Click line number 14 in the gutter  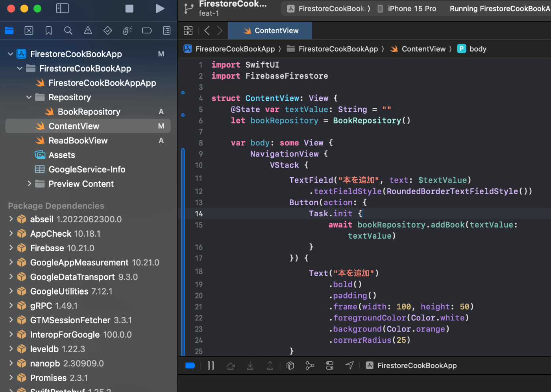[199, 213]
